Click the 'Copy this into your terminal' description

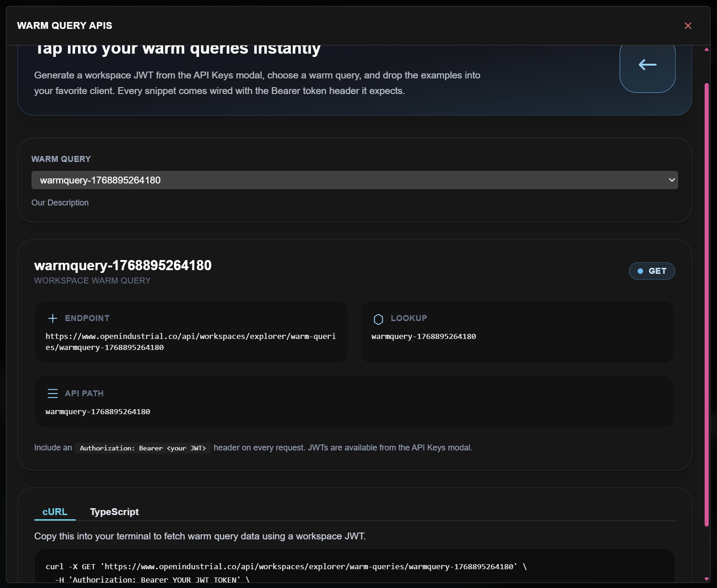[x=200, y=536]
